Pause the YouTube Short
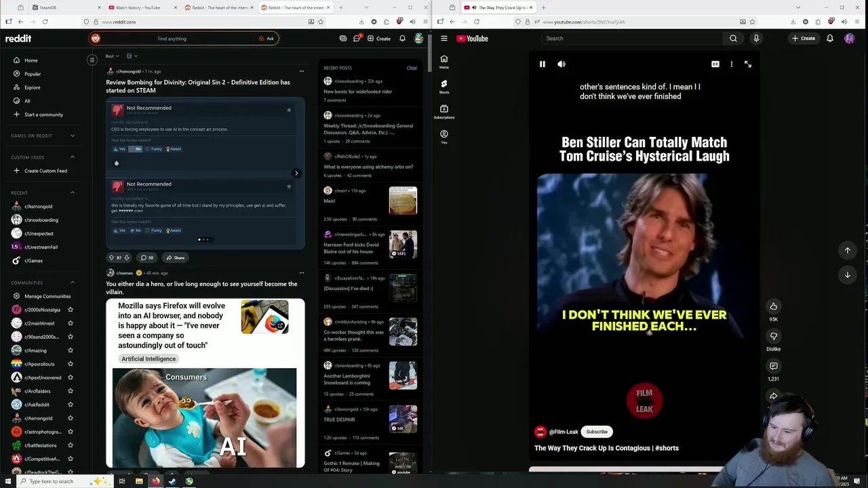This screenshot has height=488, width=868. (x=542, y=64)
